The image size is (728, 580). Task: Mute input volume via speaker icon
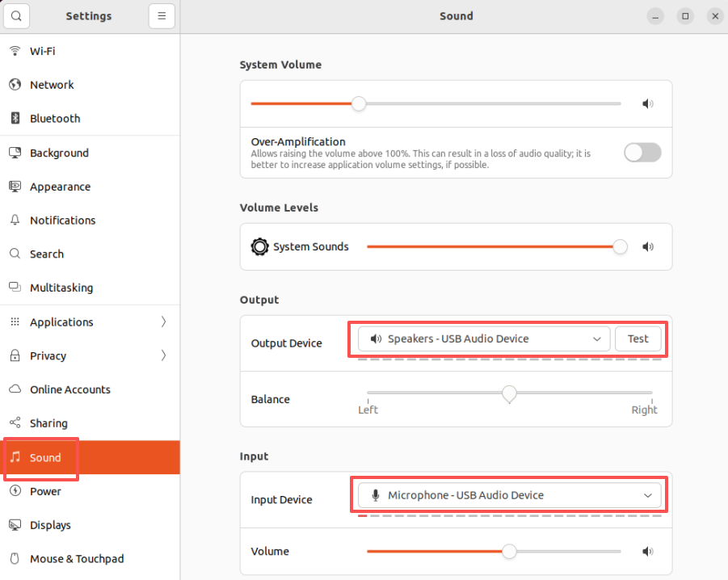pyautogui.click(x=648, y=551)
